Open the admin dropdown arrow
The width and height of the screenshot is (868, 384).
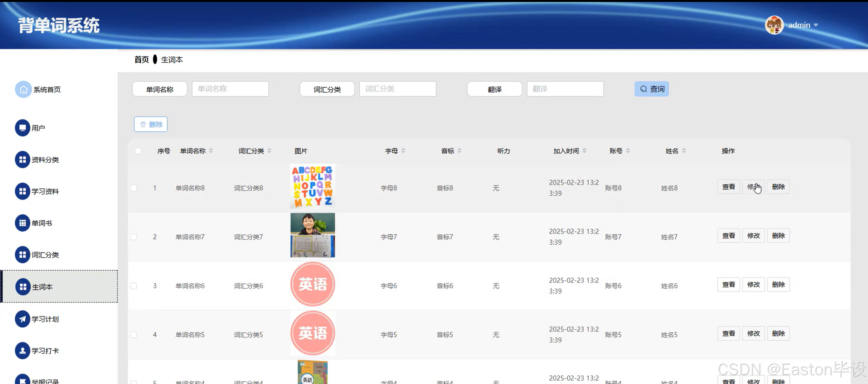816,25
